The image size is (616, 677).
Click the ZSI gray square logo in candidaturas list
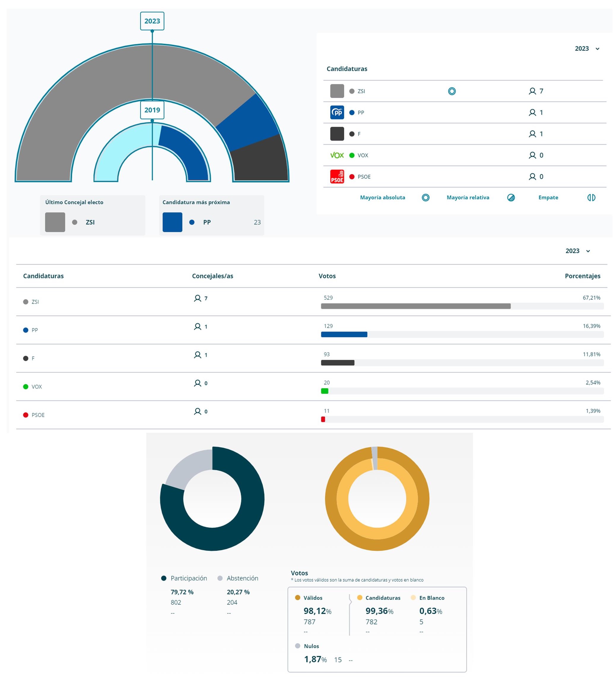pyautogui.click(x=337, y=91)
